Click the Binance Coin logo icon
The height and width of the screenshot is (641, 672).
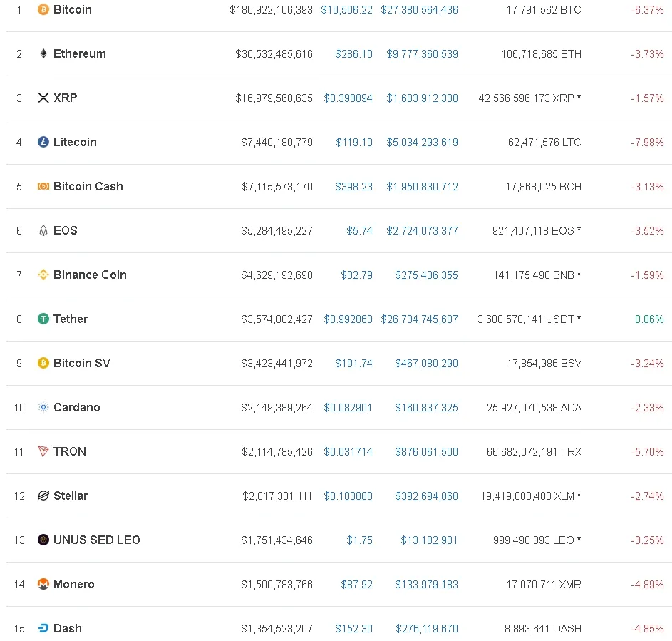(43, 275)
